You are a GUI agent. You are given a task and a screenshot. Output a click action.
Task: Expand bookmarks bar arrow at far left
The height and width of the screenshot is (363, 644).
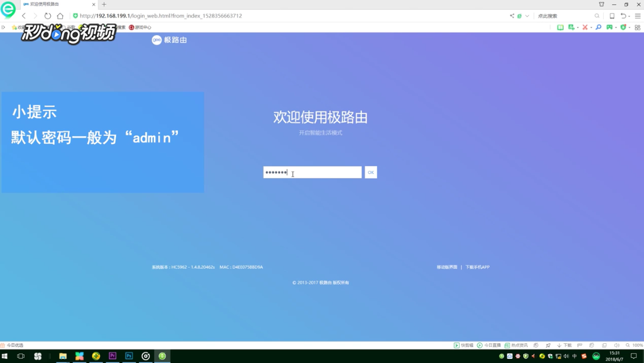(x=3, y=27)
